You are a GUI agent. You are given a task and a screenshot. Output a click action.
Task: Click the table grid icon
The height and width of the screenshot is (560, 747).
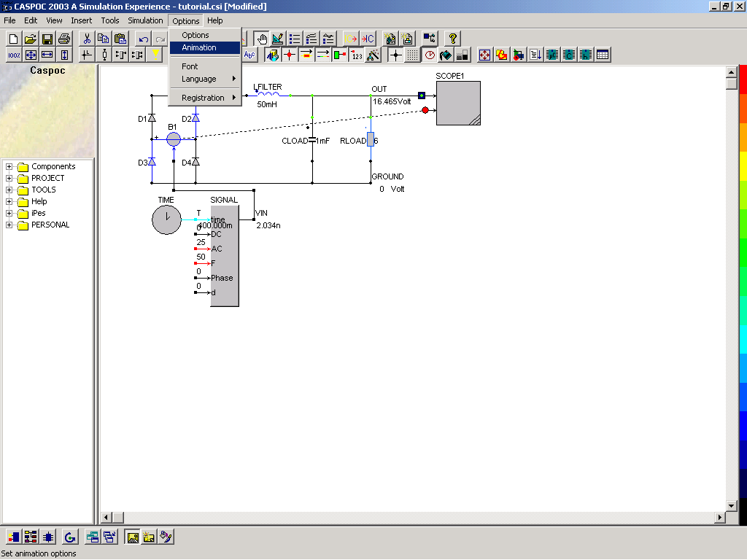603,55
